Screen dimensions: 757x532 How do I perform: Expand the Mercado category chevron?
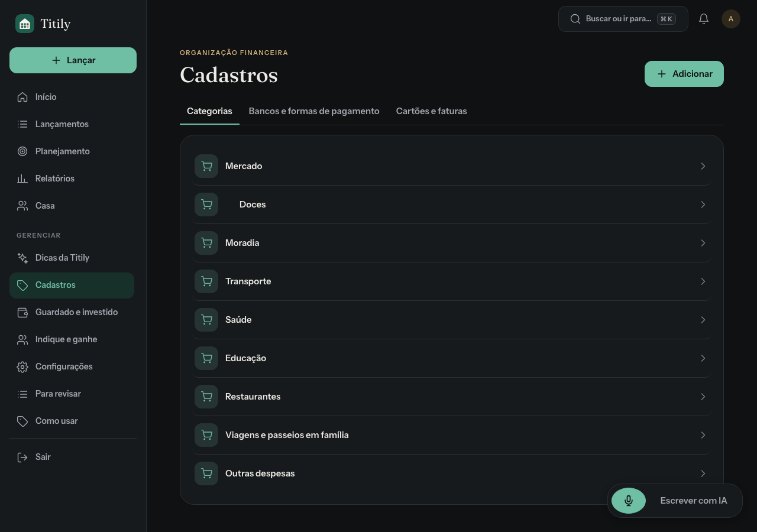click(x=703, y=166)
